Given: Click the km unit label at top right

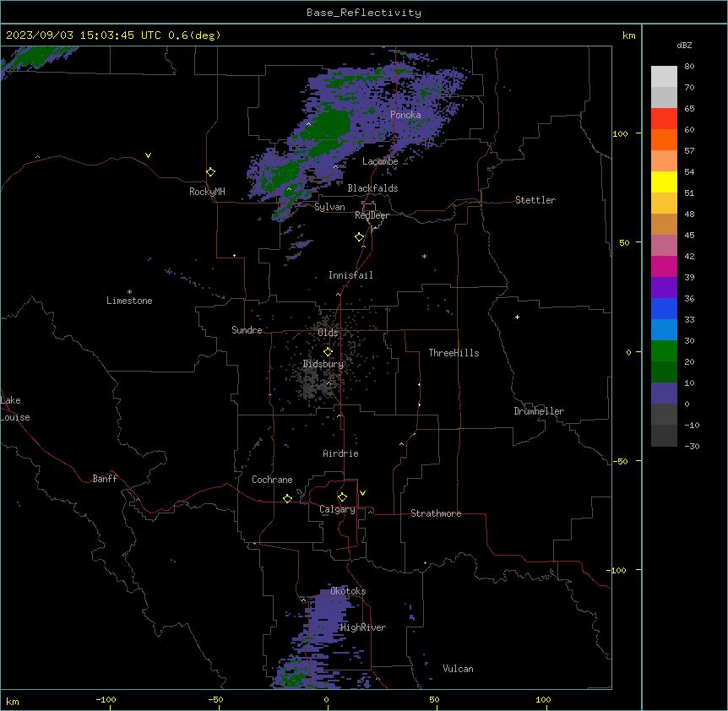Looking at the screenshot, I should click(x=628, y=35).
